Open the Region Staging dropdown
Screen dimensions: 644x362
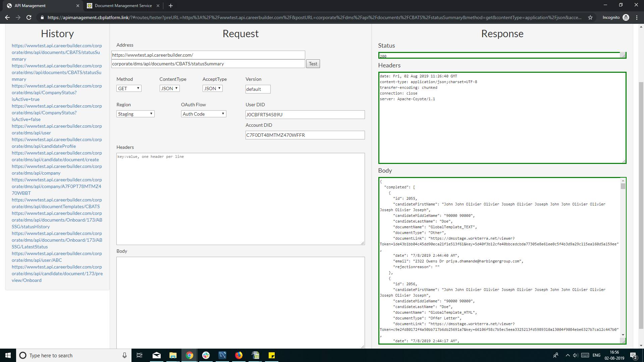135,114
